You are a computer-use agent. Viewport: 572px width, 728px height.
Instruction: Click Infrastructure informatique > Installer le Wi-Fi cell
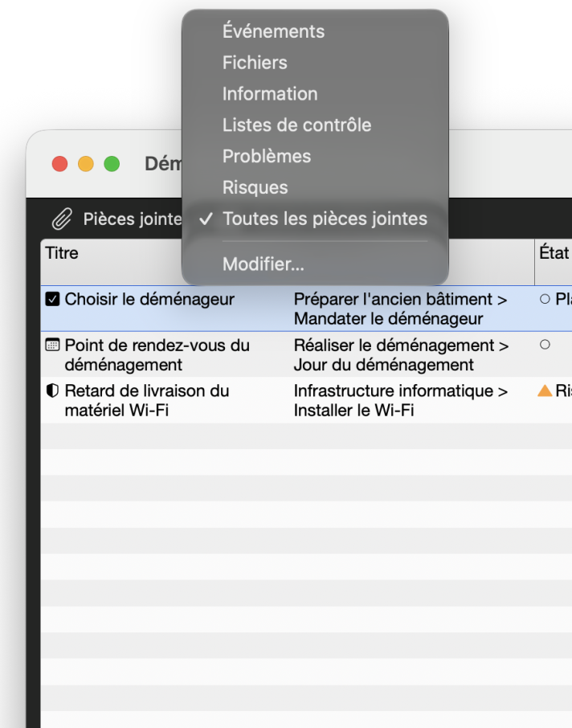401,401
